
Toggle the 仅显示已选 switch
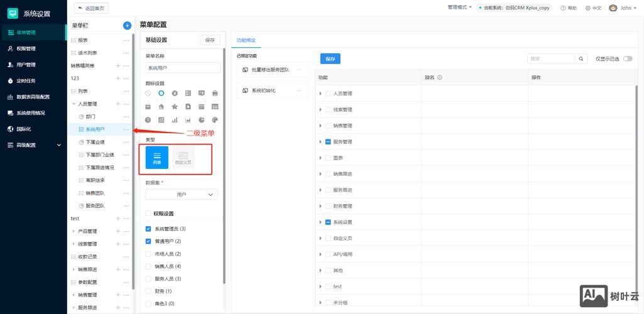point(628,58)
